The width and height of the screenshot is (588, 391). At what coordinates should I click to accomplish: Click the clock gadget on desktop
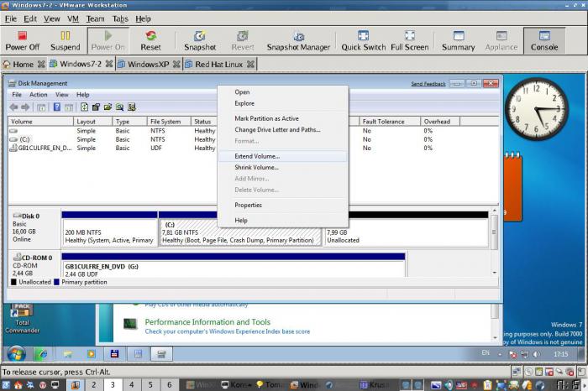536,109
